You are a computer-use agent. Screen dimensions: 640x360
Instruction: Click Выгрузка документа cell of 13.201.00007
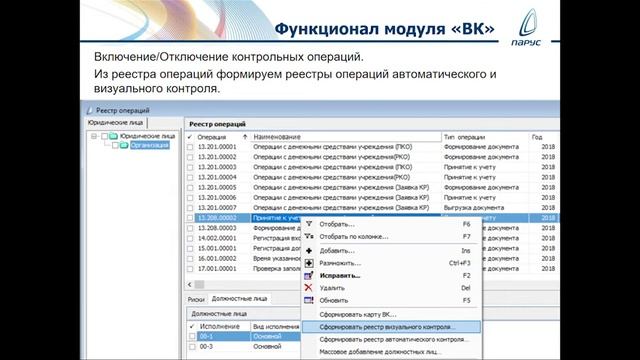click(485, 208)
